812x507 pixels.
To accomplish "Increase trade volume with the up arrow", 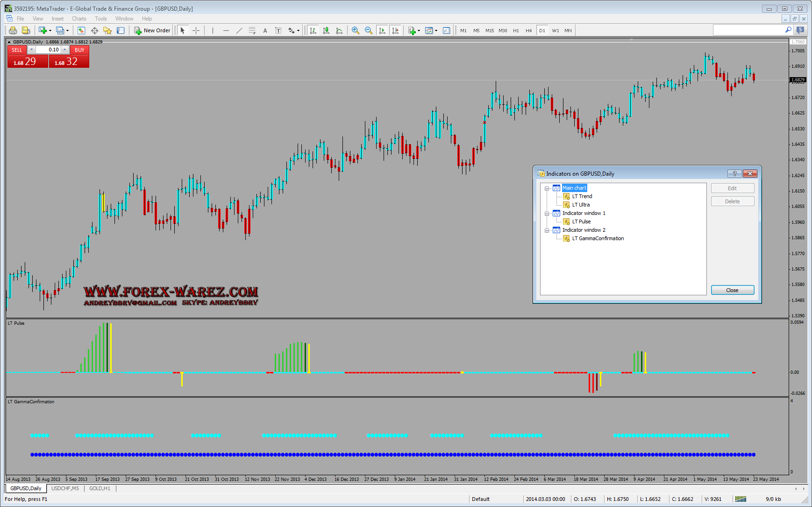I will pos(65,49).
